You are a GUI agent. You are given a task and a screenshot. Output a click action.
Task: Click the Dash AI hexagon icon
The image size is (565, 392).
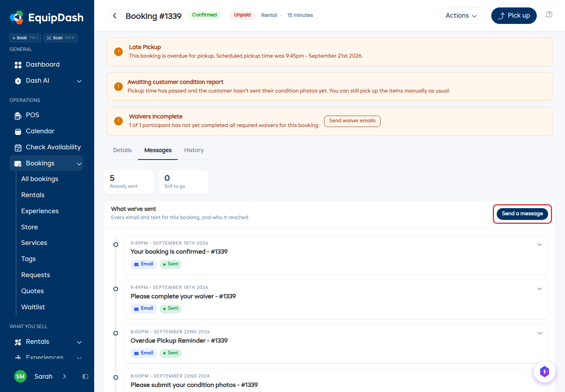click(x=18, y=81)
